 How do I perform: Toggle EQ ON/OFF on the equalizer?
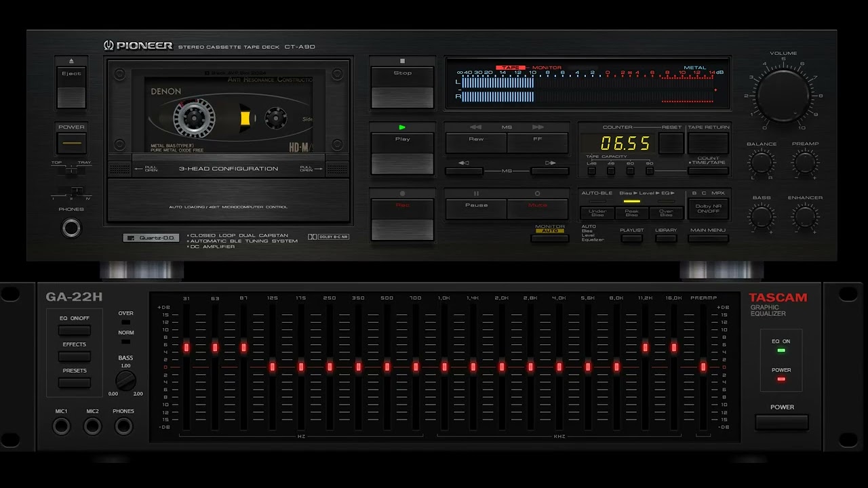pos(74,330)
